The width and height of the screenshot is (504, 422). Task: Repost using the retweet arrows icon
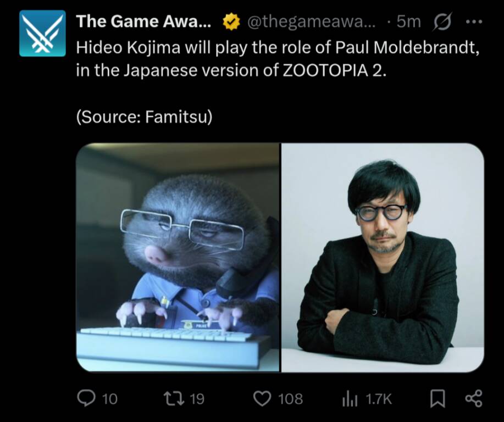coord(174,398)
